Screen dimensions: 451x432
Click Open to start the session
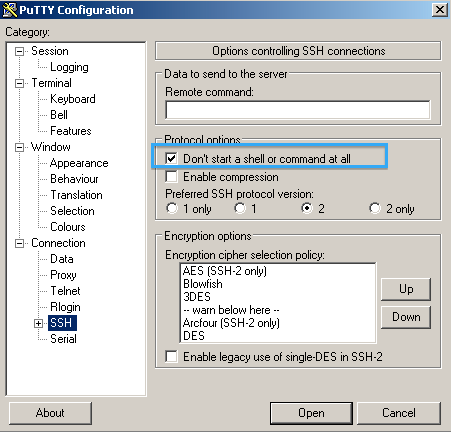click(x=311, y=413)
